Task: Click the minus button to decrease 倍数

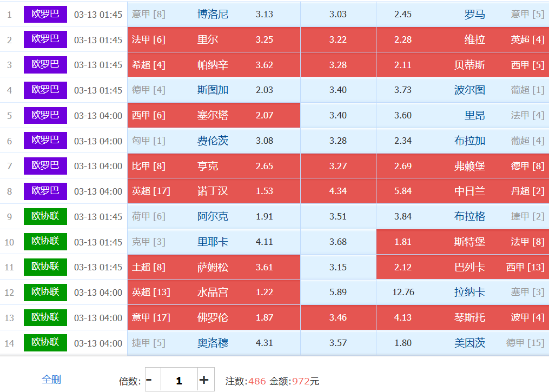Action: (149, 380)
